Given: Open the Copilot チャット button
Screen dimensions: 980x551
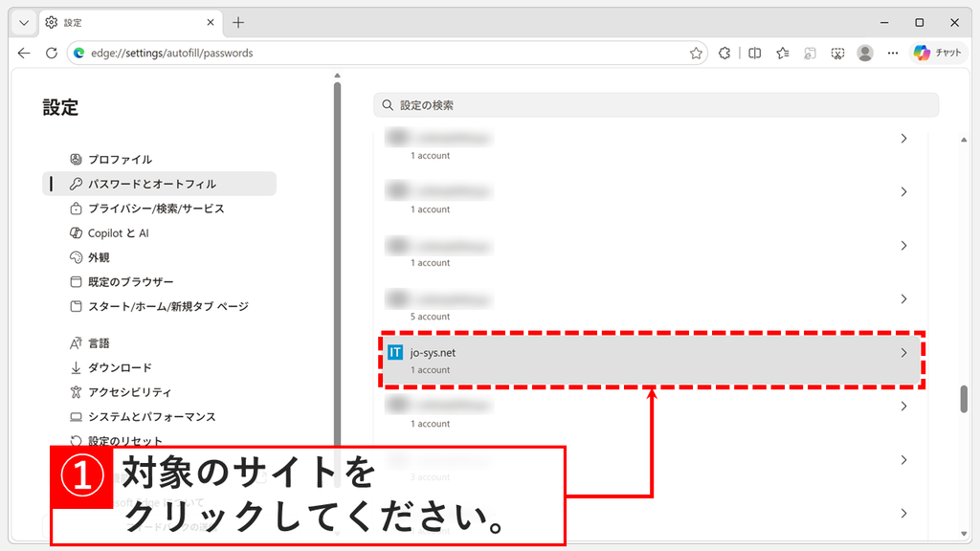Looking at the screenshot, I should (938, 54).
